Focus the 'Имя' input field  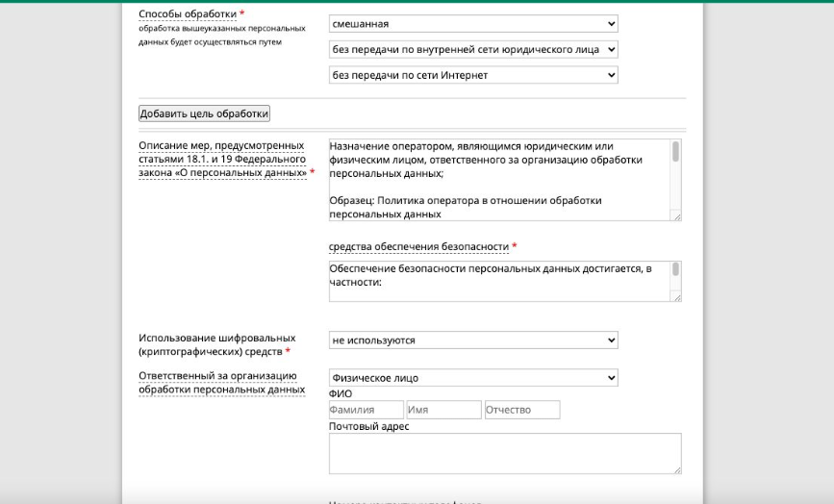click(444, 410)
